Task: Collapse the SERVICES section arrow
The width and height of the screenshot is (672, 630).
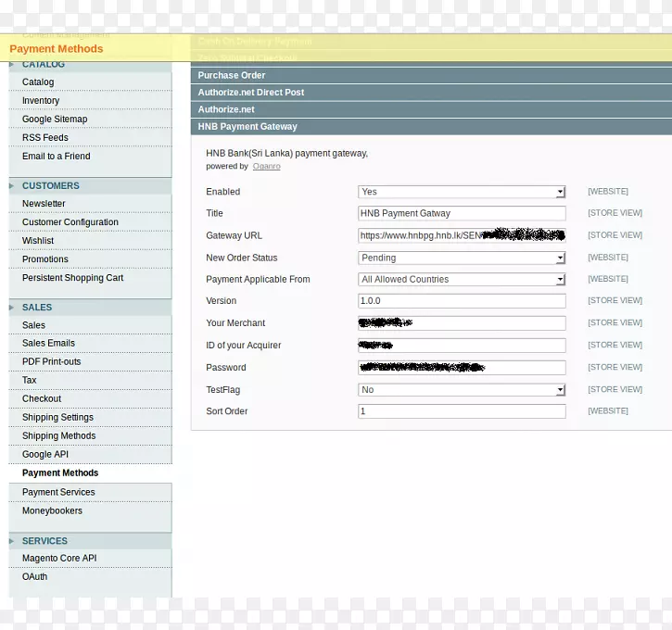Action: click(13, 541)
